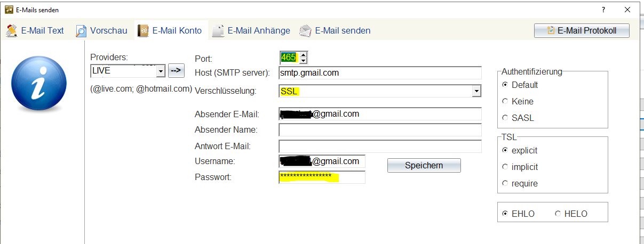This screenshot has width=644, height=244.
Task: Open the Providers dropdown showing LIVE
Action: coord(161,70)
